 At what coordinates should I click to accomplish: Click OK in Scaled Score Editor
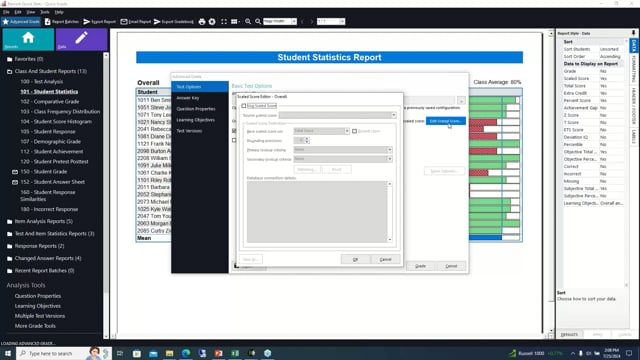(x=356, y=260)
